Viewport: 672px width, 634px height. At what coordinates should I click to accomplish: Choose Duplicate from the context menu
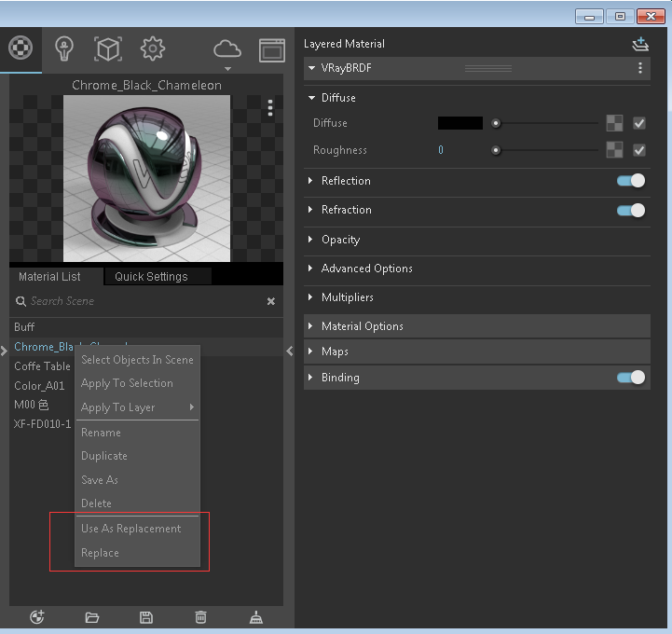click(x=104, y=456)
